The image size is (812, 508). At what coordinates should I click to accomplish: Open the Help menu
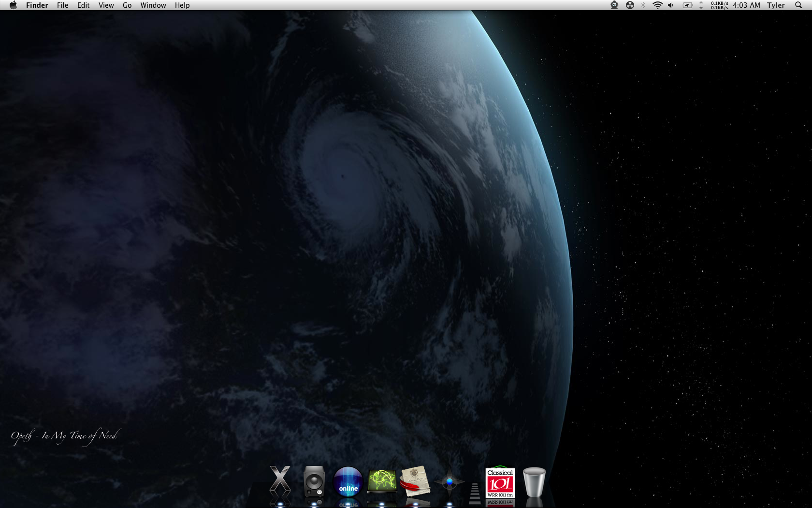pos(182,5)
